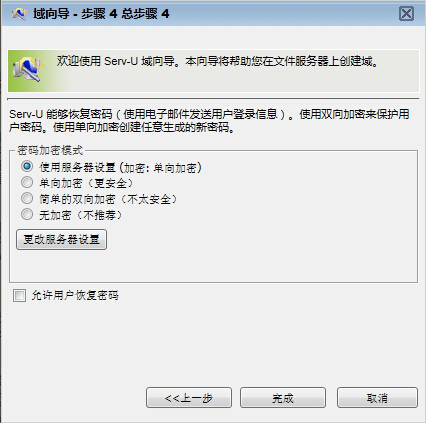Click the 密码加密模式 group label

coord(50,150)
